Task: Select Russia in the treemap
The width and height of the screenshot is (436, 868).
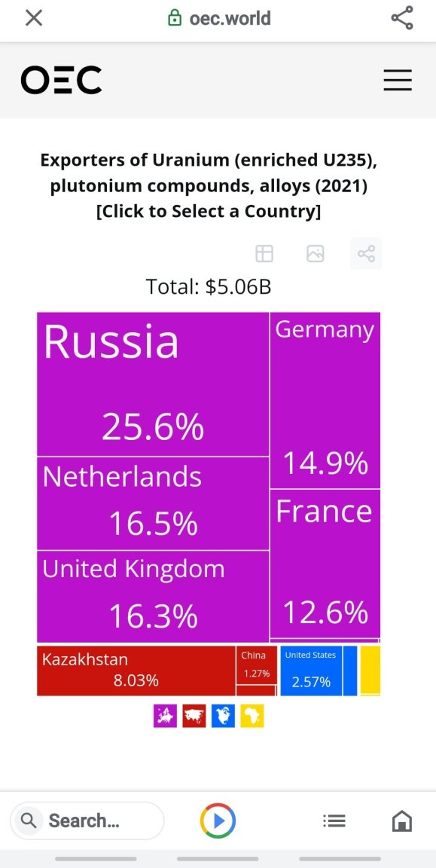Action: (153, 384)
